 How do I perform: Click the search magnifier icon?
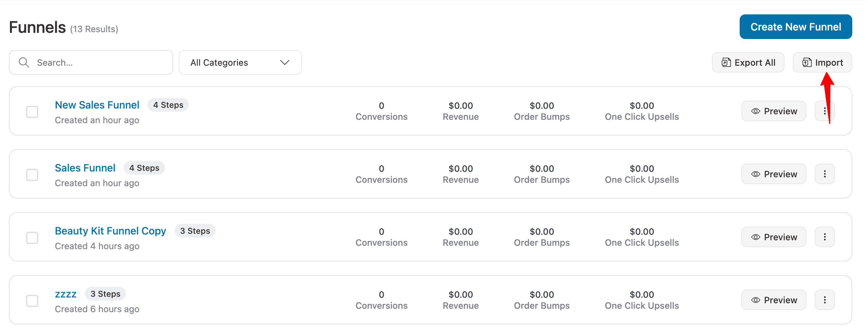[24, 62]
